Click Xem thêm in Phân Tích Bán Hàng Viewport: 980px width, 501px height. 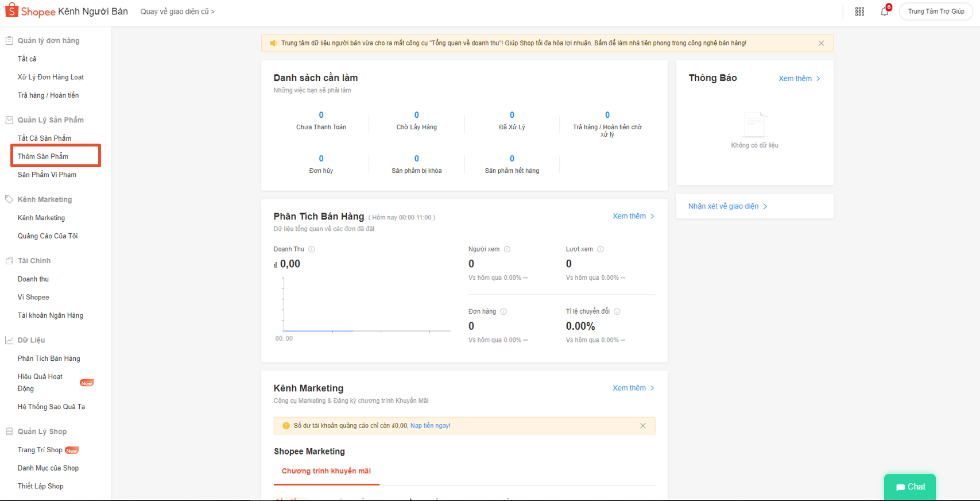[x=633, y=216]
